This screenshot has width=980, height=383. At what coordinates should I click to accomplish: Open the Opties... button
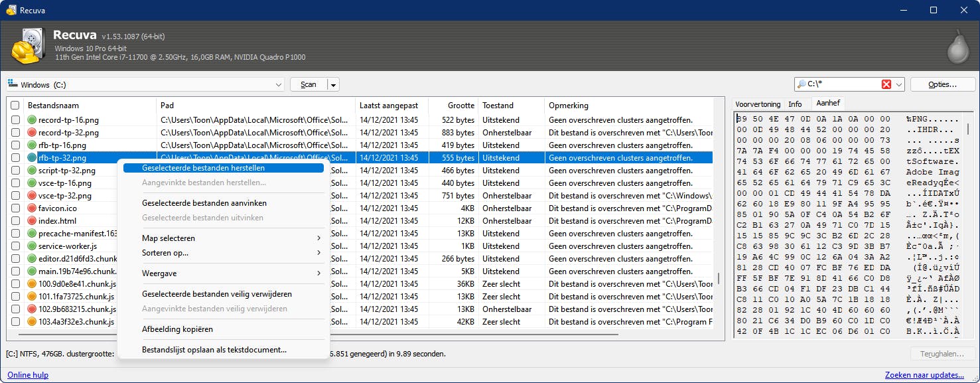(x=942, y=85)
